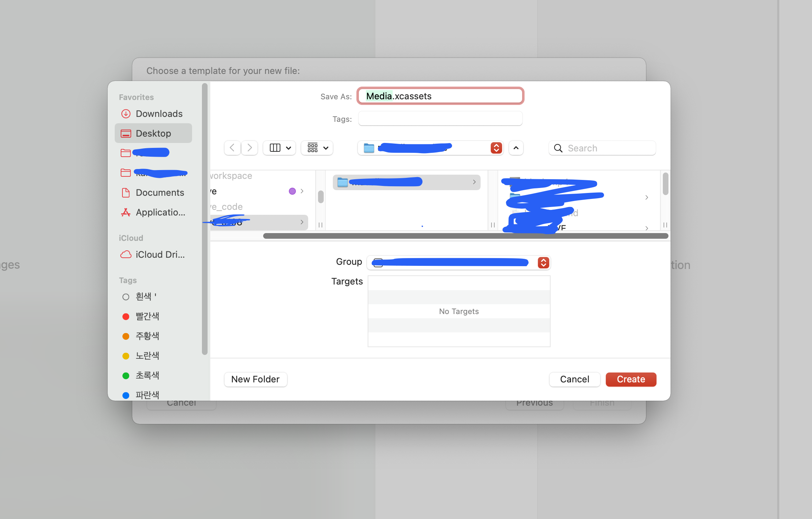Click the orange 주황색 tag
Screen dimensions: 812x519
tap(147, 336)
